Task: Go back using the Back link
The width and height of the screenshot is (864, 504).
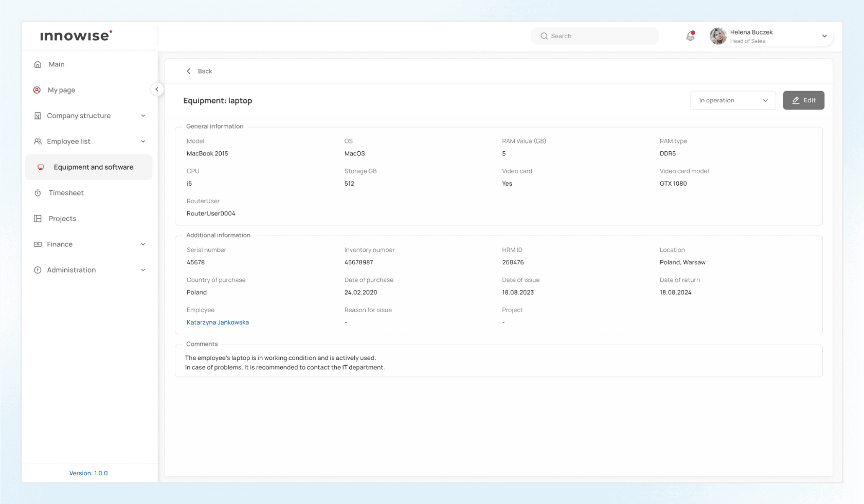Action: click(200, 71)
